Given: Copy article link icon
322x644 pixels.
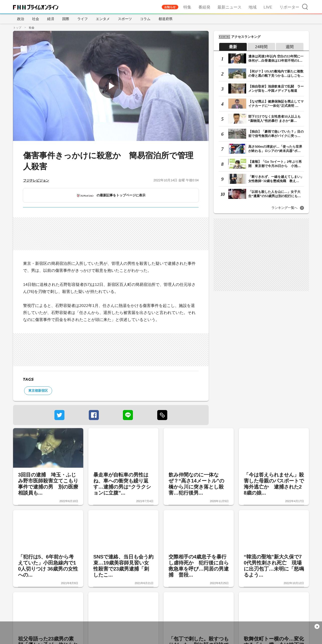Looking at the screenshot, I should pos(162,415).
